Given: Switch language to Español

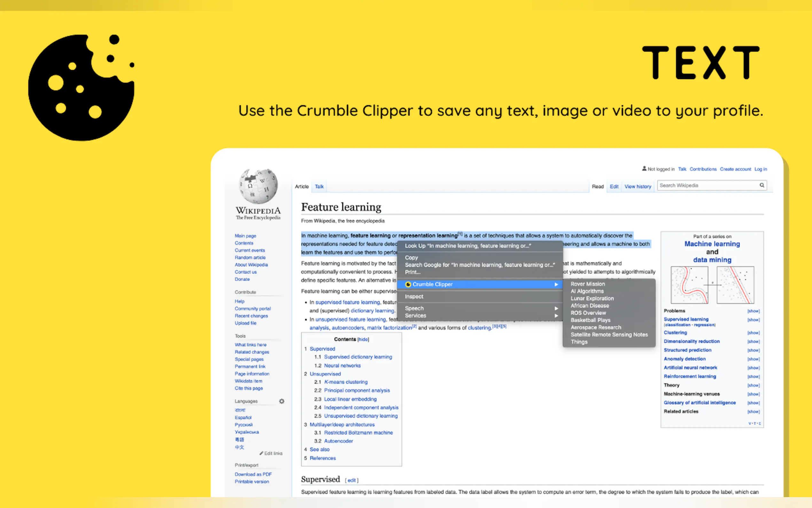Looking at the screenshot, I should (x=243, y=417).
